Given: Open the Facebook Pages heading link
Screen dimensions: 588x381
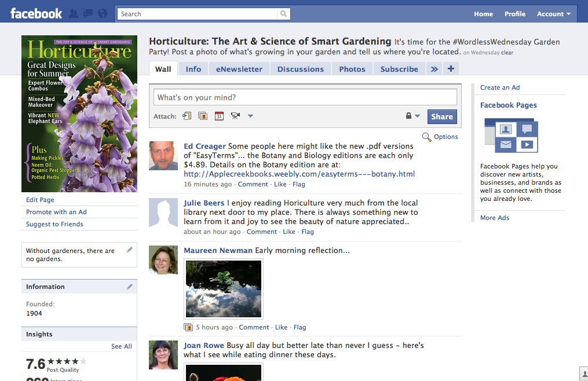Looking at the screenshot, I should click(509, 105).
